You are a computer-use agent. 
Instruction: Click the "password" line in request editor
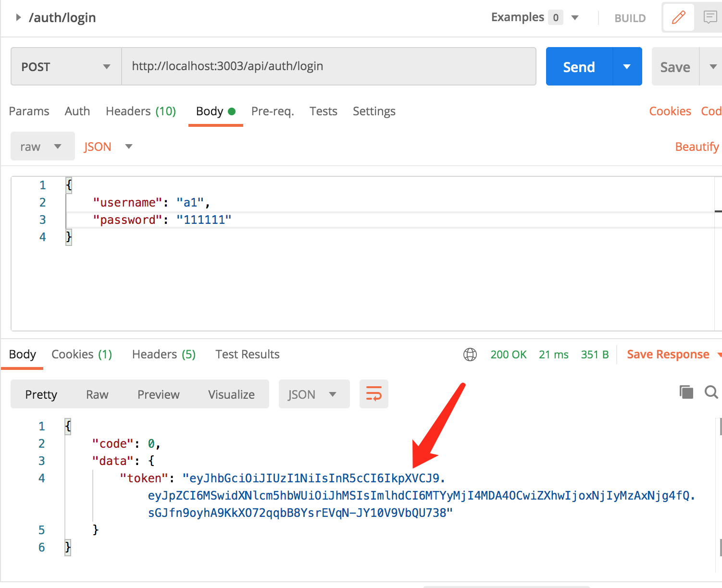click(x=162, y=220)
